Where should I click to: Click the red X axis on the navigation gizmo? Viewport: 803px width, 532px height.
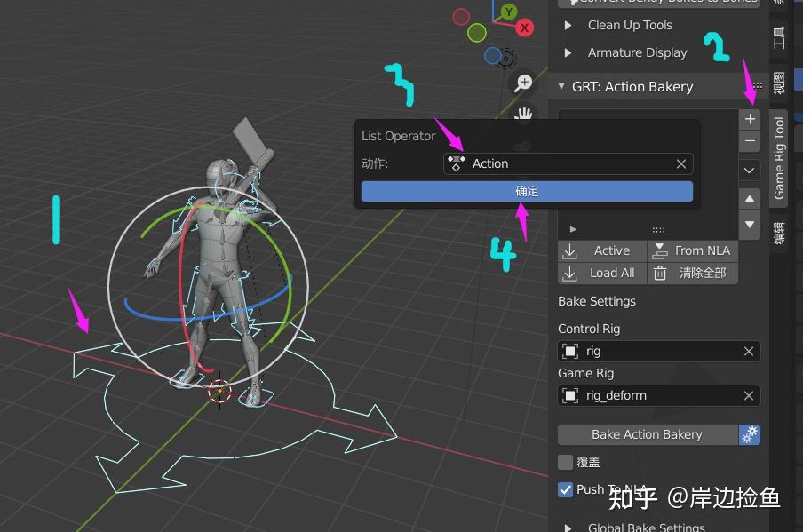522,28
